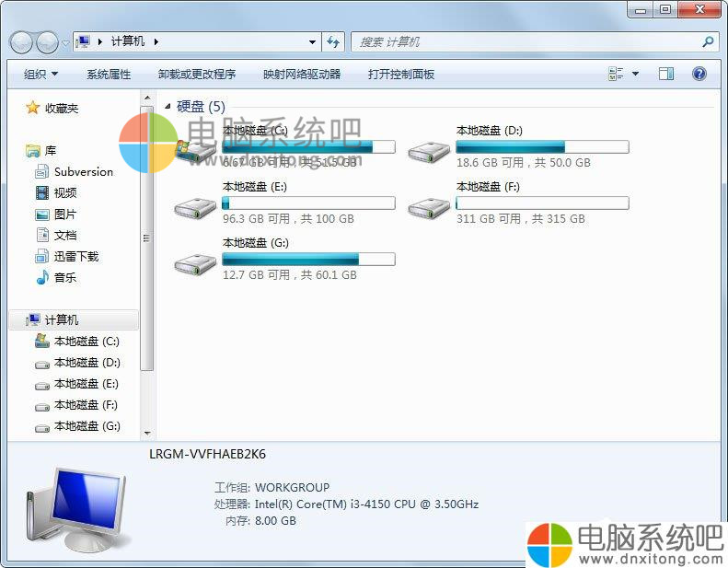
Task: Open the 组织 menu dropdown
Action: tap(40, 75)
